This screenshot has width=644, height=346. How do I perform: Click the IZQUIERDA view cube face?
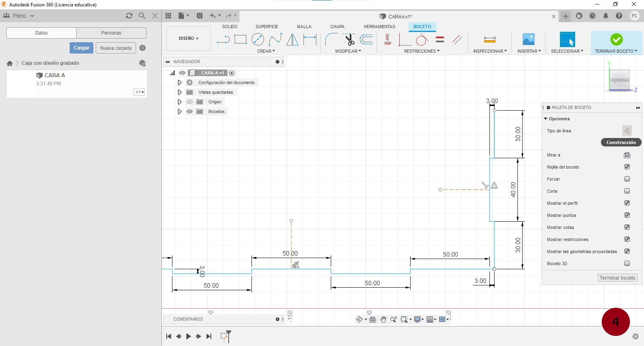(x=619, y=80)
